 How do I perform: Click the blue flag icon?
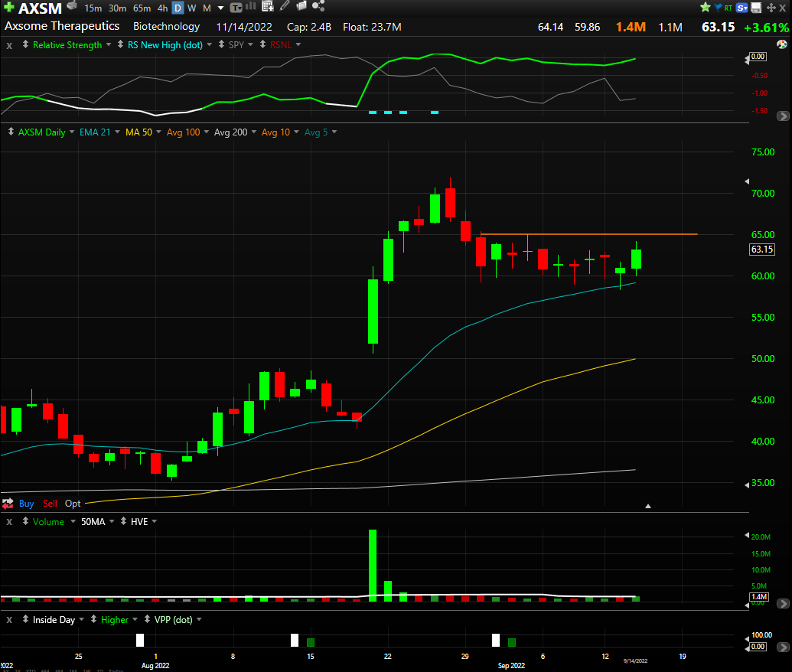[719, 8]
